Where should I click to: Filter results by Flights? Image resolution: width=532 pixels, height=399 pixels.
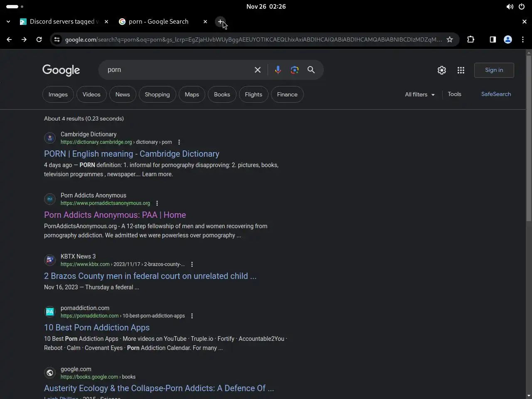[x=254, y=94]
